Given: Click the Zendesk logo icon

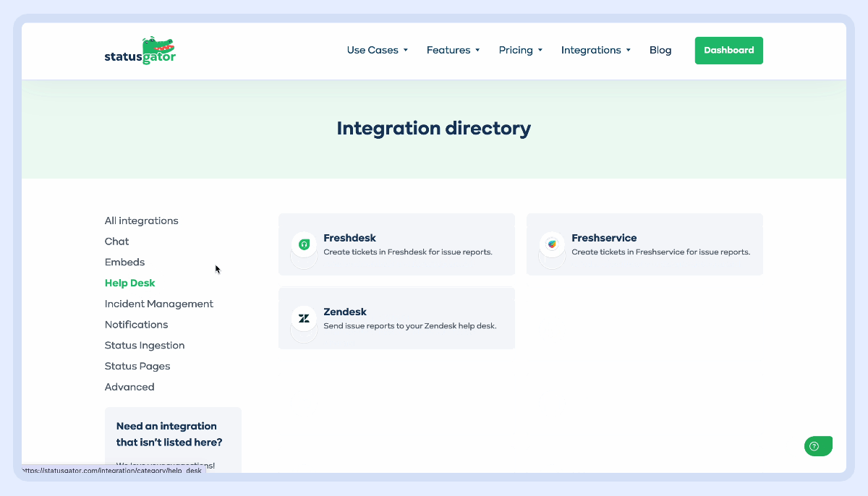Looking at the screenshot, I should (x=305, y=318).
